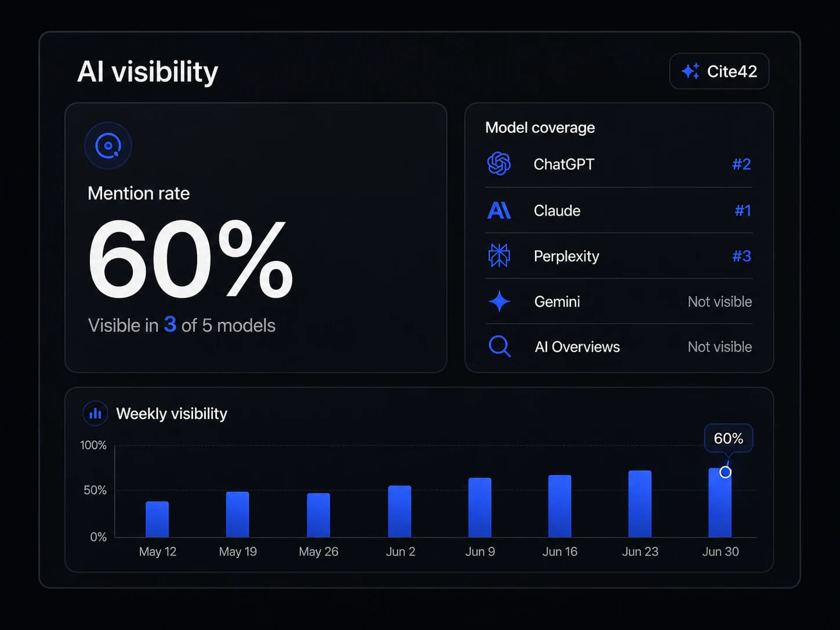The width and height of the screenshot is (840, 630).
Task: Select the Jun 23 chart bar
Action: point(640,504)
